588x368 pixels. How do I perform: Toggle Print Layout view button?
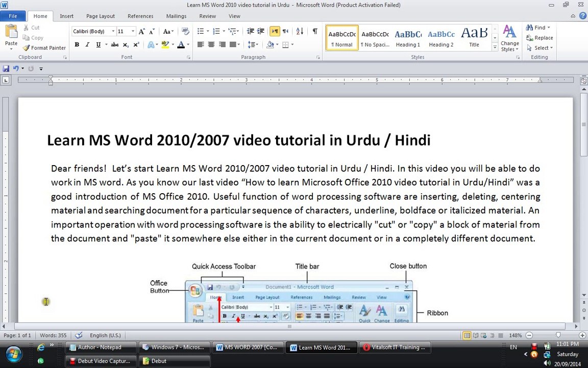pos(467,335)
